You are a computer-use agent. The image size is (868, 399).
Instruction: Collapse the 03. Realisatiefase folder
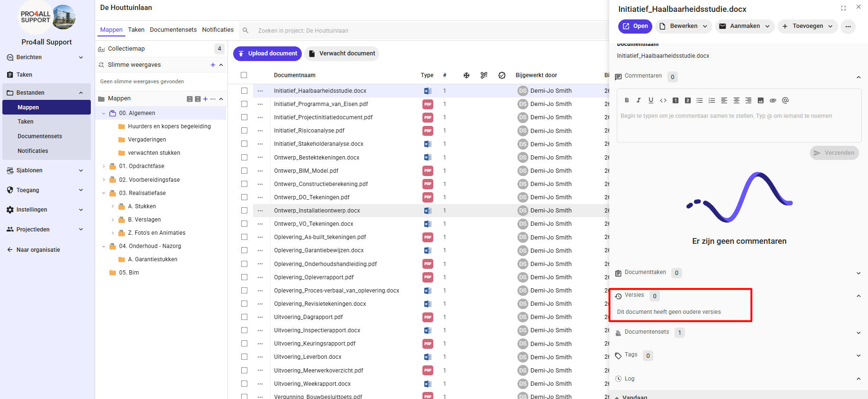104,193
